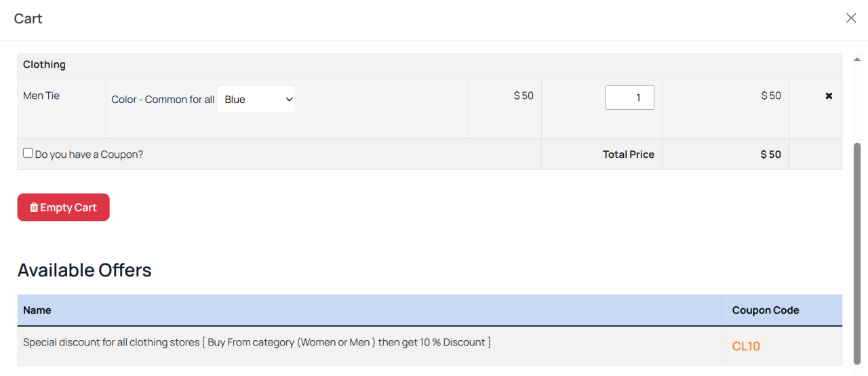Click the Clothing category header row

tap(45, 65)
